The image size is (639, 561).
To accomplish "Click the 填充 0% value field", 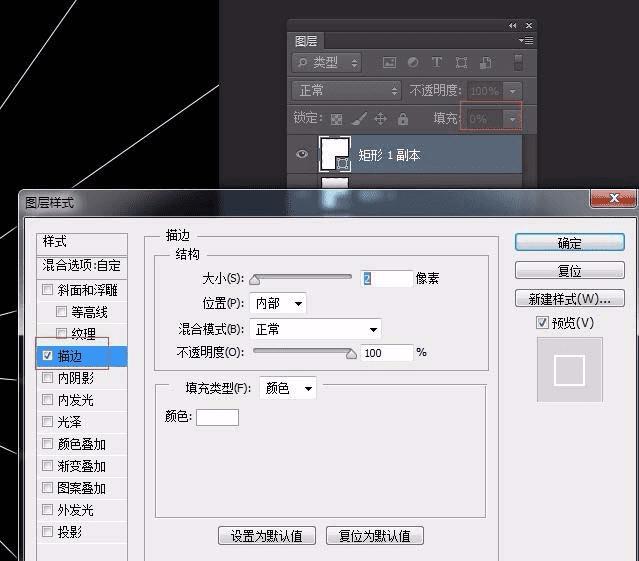I will (x=485, y=119).
